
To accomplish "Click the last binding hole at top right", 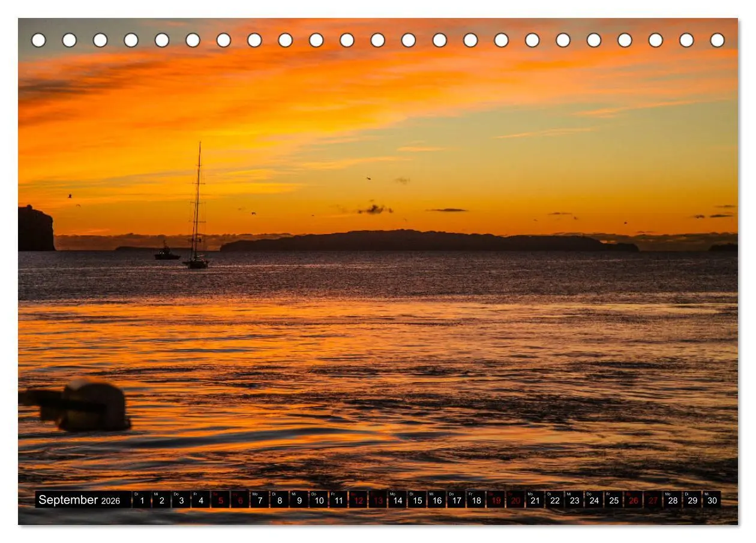I will pyautogui.click(x=717, y=40).
